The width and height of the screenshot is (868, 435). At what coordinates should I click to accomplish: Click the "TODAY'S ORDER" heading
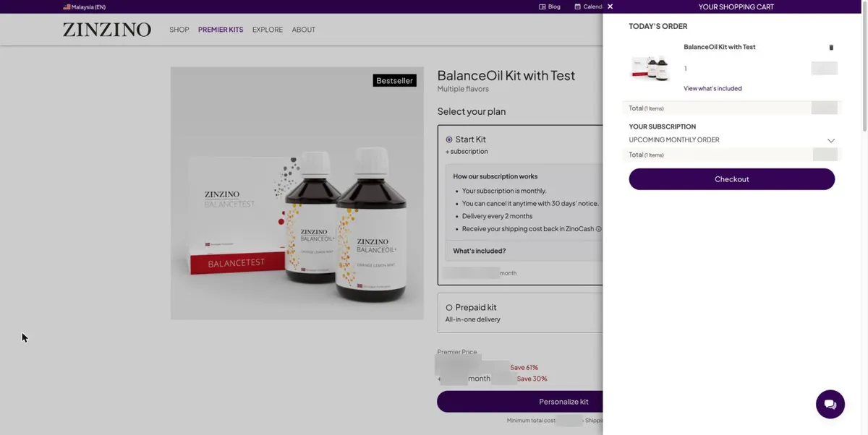658,26
